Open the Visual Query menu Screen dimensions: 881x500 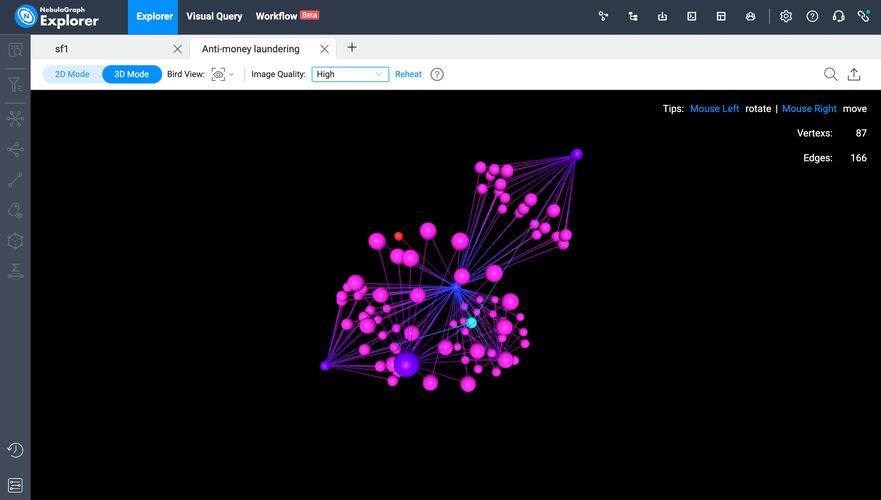pyautogui.click(x=214, y=16)
